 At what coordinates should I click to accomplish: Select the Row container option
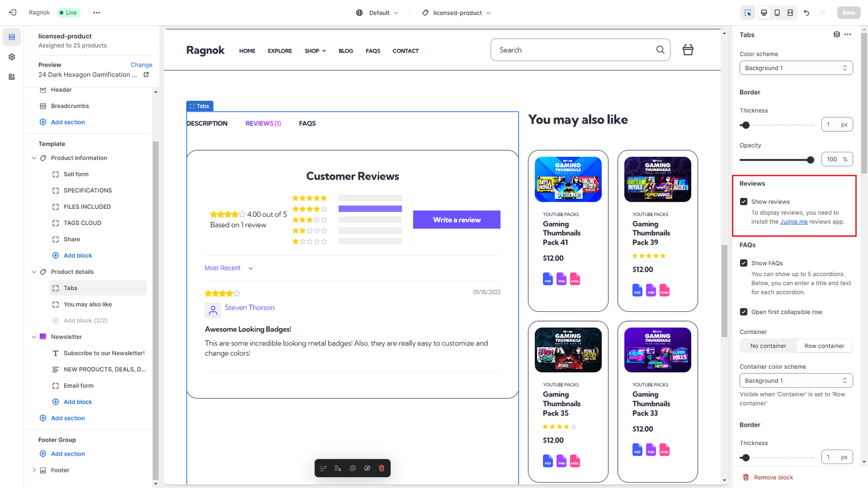point(824,346)
